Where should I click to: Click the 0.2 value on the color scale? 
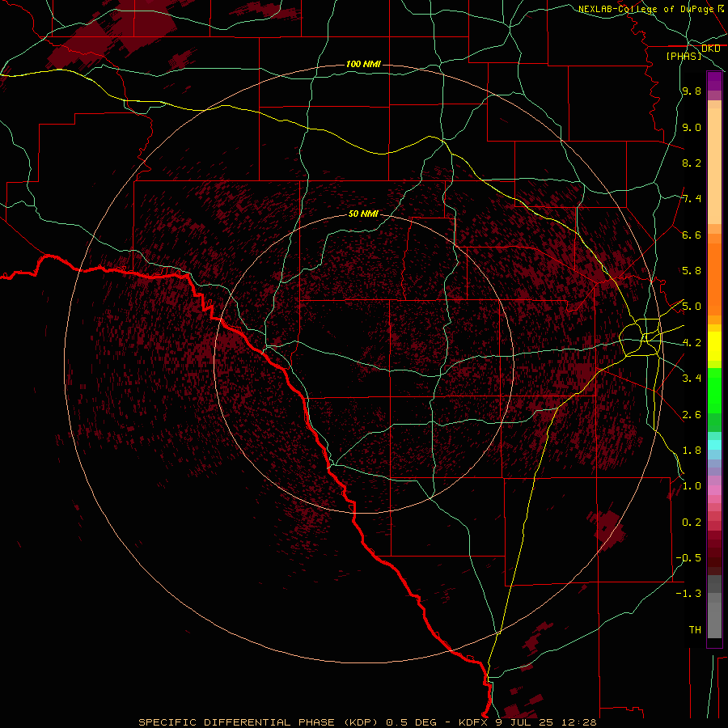click(692, 523)
